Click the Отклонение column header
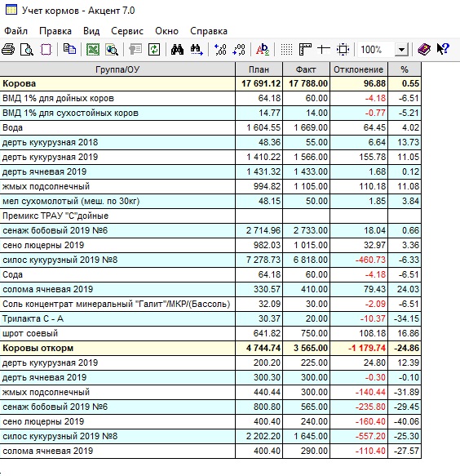This screenshot has height=476, width=460. [359, 69]
